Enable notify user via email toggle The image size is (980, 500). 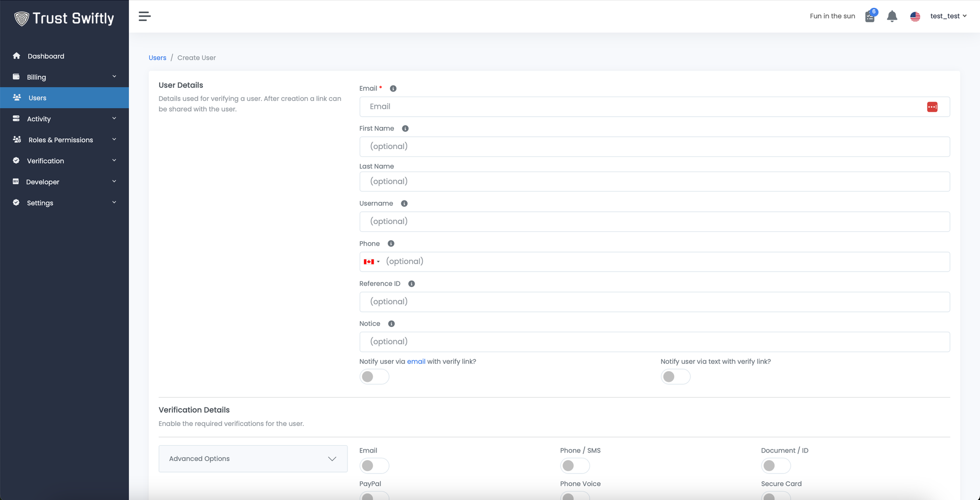coord(374,376)
